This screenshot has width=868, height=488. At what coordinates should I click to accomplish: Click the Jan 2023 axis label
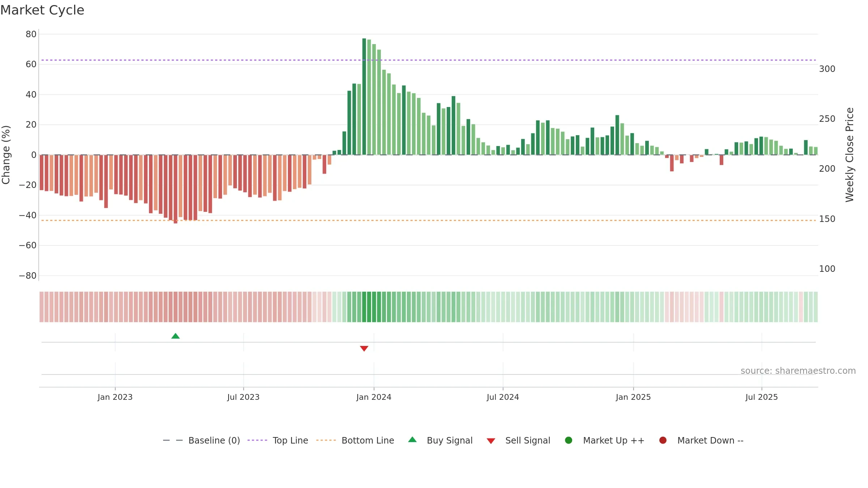pyautogui.click(x=115, y=397)
